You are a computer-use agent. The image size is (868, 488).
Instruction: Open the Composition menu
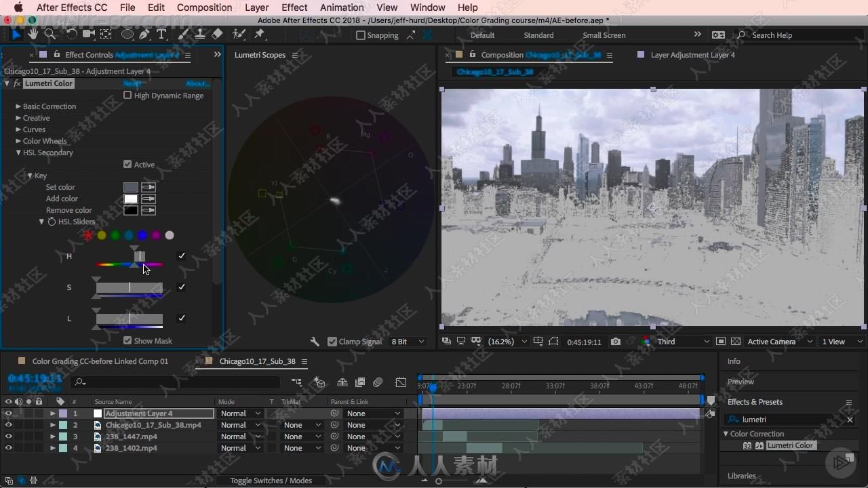coord(204,7)
